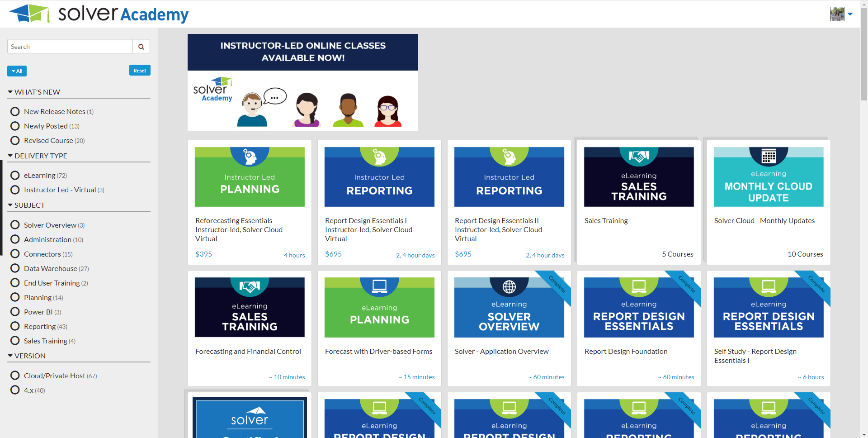Select Cloud/Private Host version filter
This screenshot has width=868, height=438.
click(x=15, y=376)
